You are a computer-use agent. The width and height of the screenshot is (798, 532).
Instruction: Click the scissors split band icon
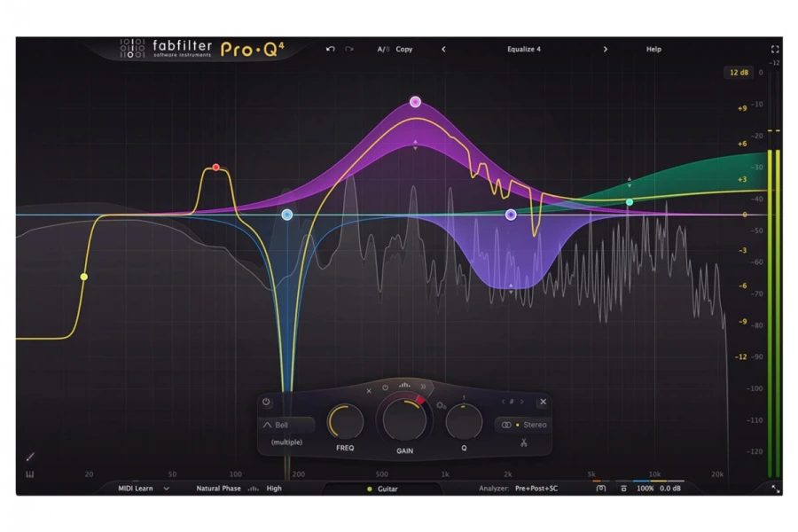click(524, 442)
